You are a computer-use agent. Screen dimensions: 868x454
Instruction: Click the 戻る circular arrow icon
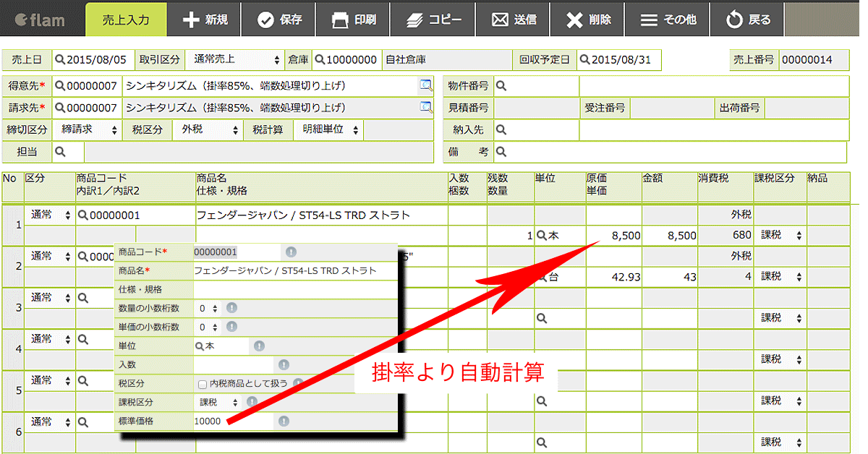(734, 20)
